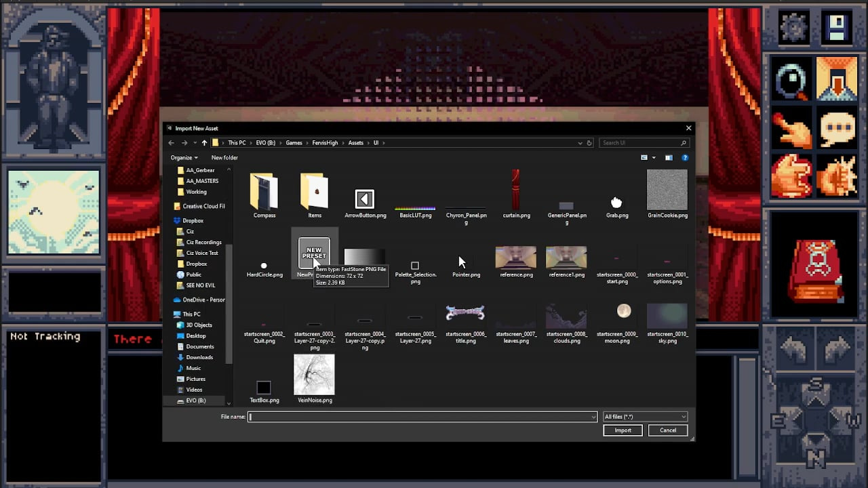Open Ciz Voice Test in the sidebar
The width and height of the screenshot is (868, 488).
pos(202,253)
